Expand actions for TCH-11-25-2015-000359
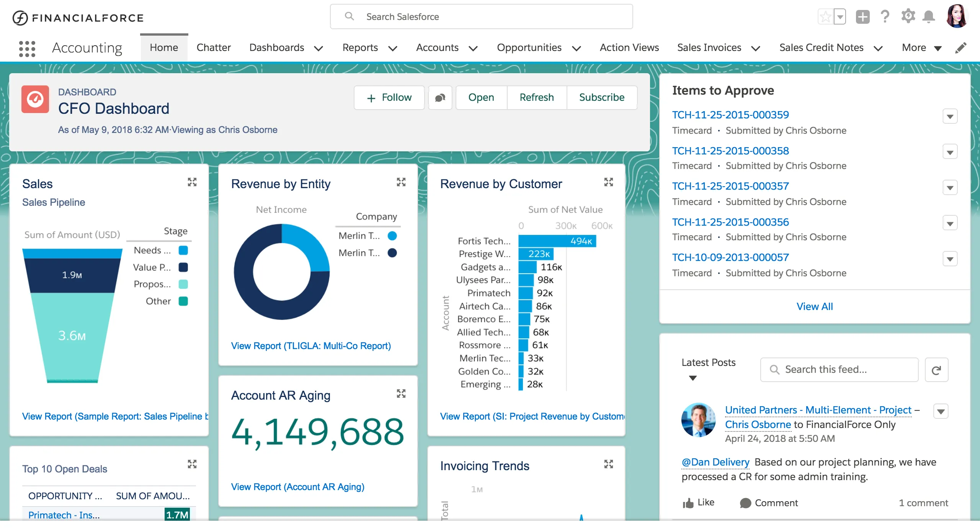 [950, 116]
